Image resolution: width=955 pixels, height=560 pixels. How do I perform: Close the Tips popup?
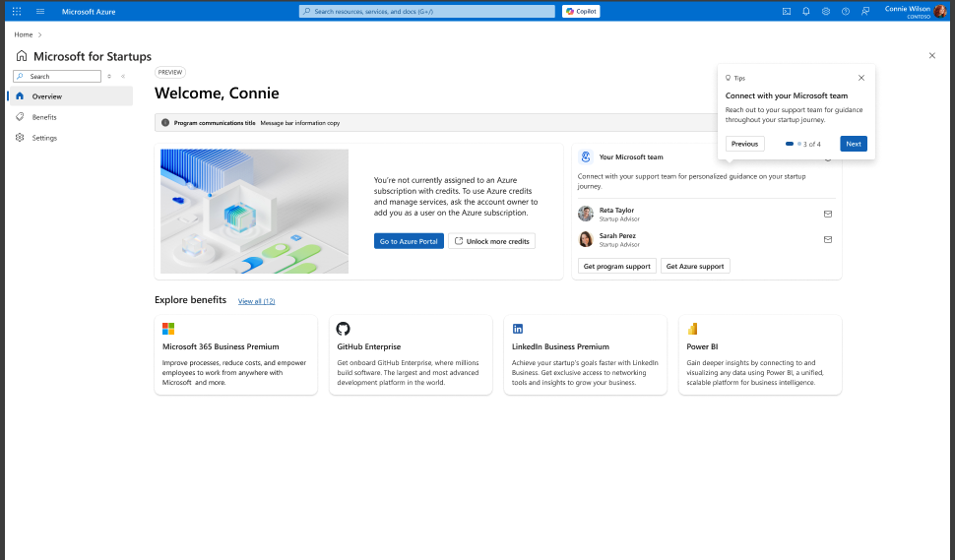861,78
